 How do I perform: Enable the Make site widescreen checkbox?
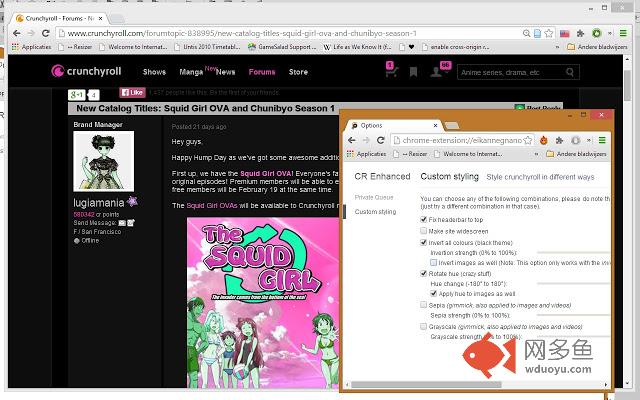click(x=424, y=230)
